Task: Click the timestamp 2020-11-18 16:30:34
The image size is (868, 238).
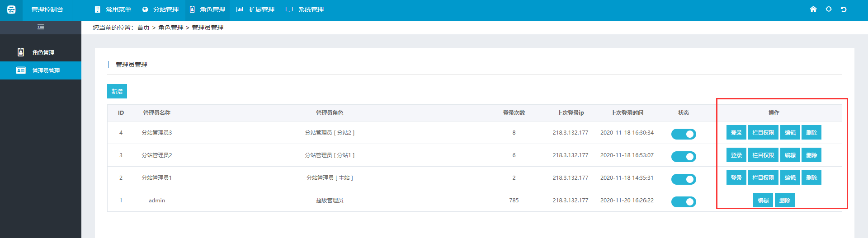Action: [x=627, y=132]
